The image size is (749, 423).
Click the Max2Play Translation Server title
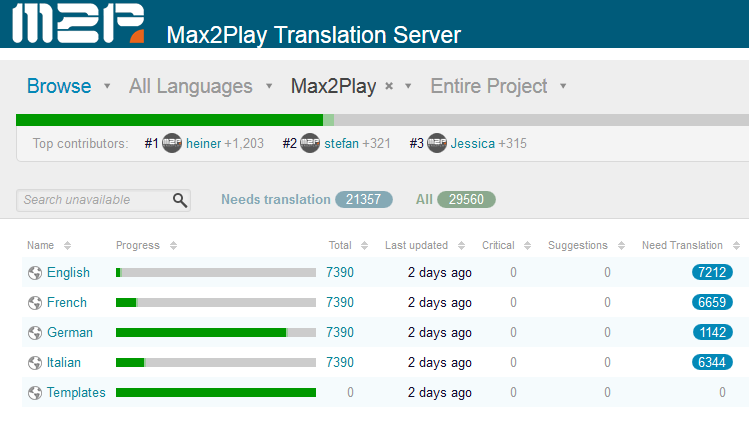pos(314,35)
